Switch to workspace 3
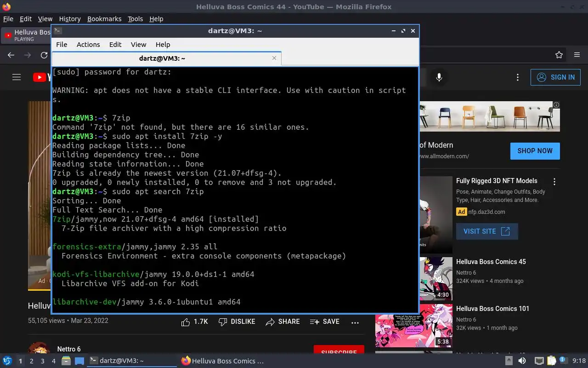588x368 pixels. pos(42,361)
